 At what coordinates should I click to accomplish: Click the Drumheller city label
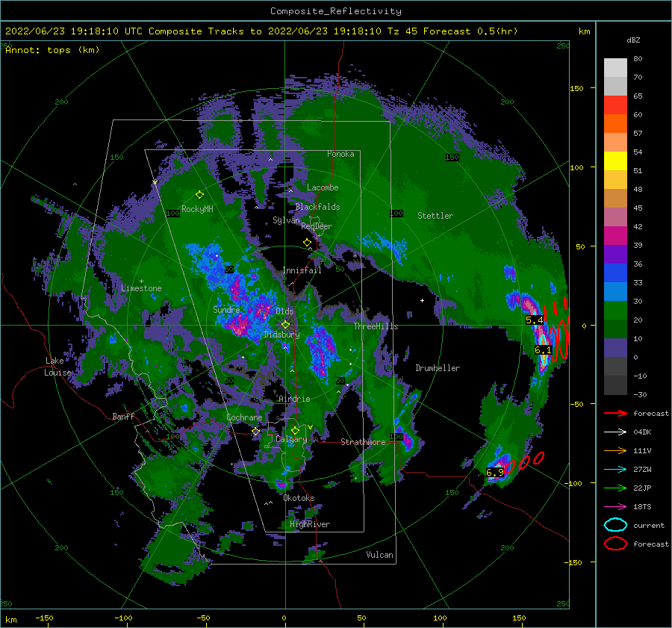438,368
